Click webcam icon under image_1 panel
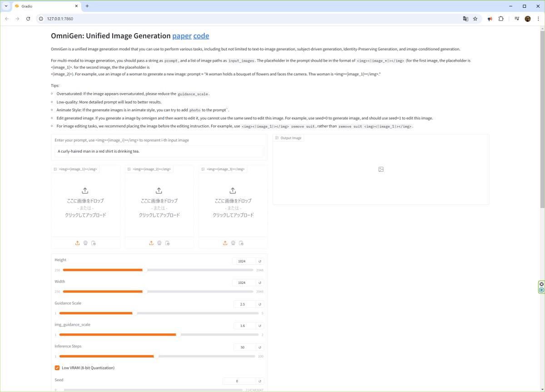The width and height of the screenshot is (545, 392). pos(85,243)
